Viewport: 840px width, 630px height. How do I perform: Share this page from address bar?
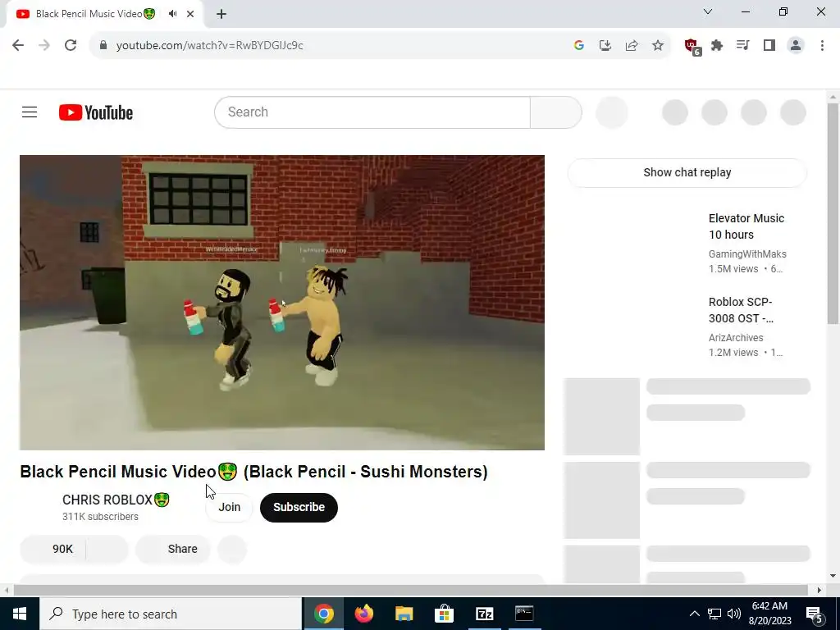click(x=632, y=46)
